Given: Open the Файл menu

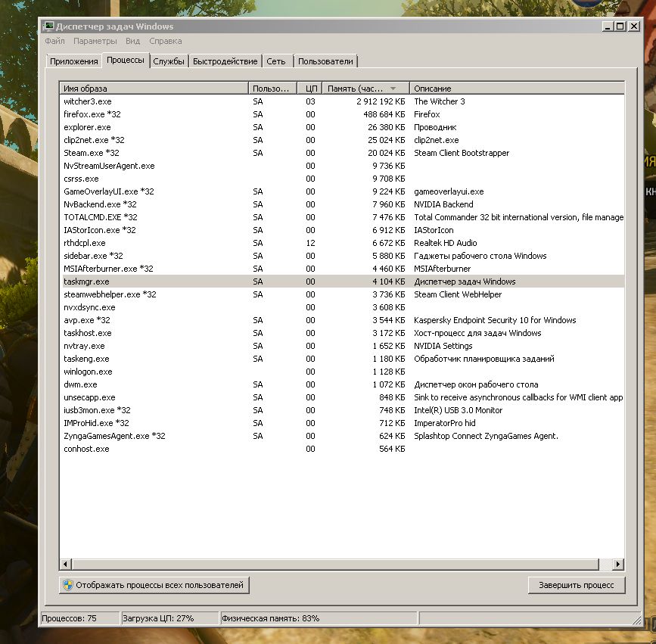Looking at the screenshot, I should coord(54,41).
